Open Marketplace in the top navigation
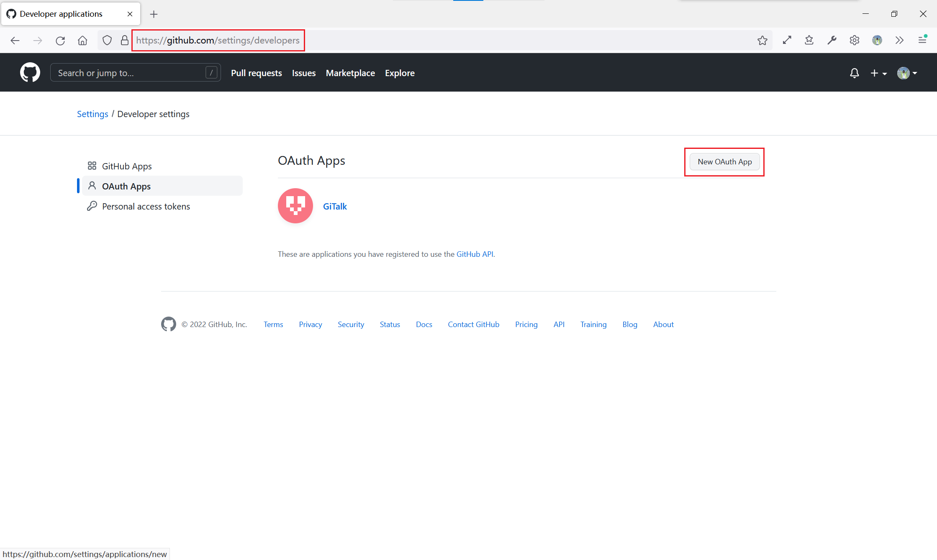The image size is (937, 560). tap(350, 73)
